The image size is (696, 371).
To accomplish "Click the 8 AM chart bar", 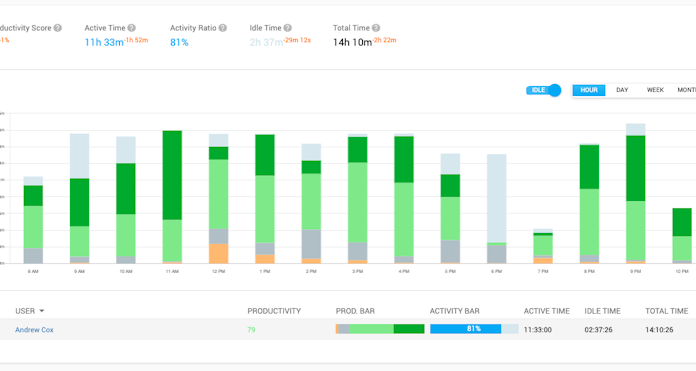I will [33, 220].
